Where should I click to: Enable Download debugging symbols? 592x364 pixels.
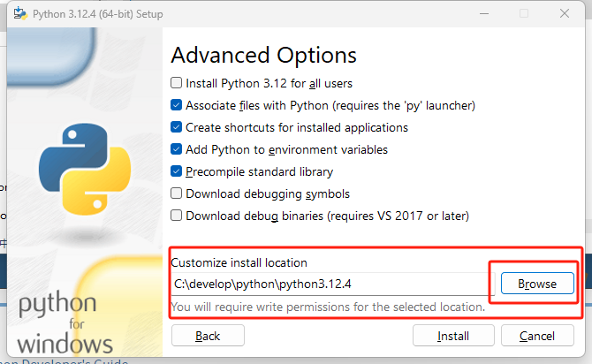tap(178, 193)
